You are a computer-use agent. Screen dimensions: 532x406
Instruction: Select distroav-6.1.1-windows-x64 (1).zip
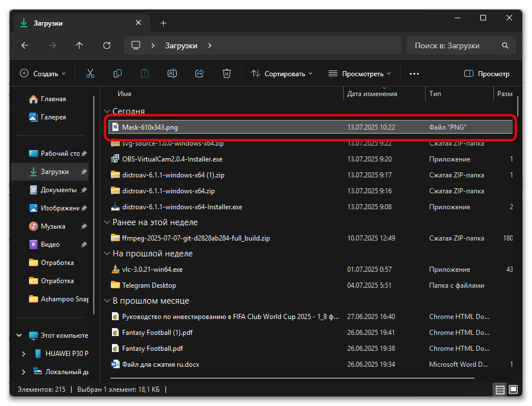(x=310, y=175)
